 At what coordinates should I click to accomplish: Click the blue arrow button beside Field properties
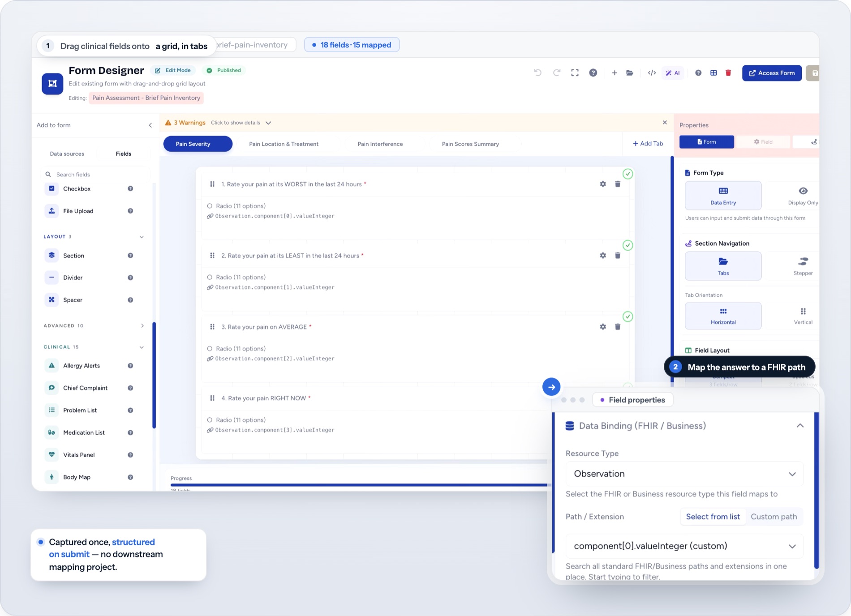(x=551, y=387)
